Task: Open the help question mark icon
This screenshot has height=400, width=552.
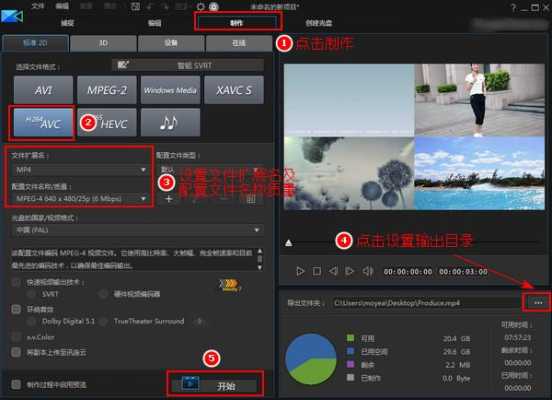Action: pyautogui.click(x=514, y=7)
